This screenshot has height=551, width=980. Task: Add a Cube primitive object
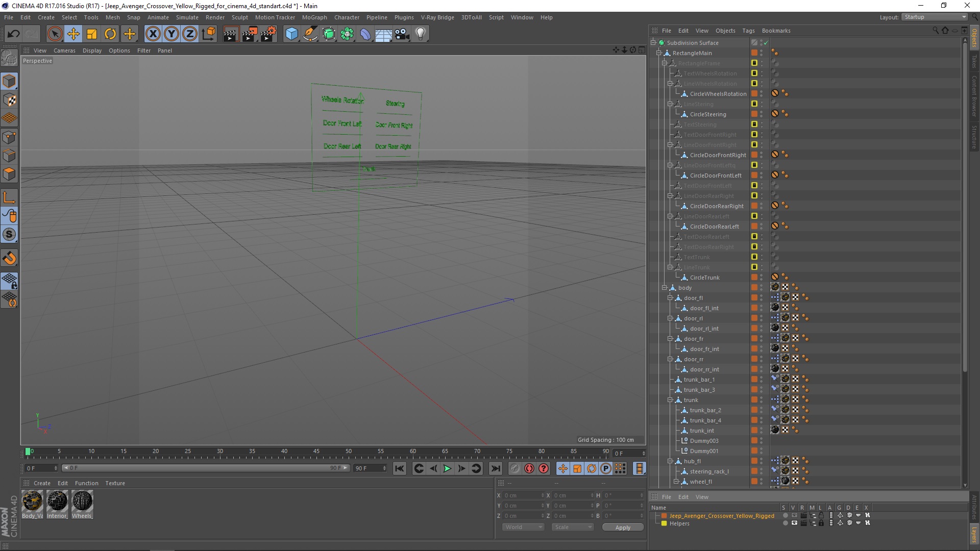click(291, 34)
